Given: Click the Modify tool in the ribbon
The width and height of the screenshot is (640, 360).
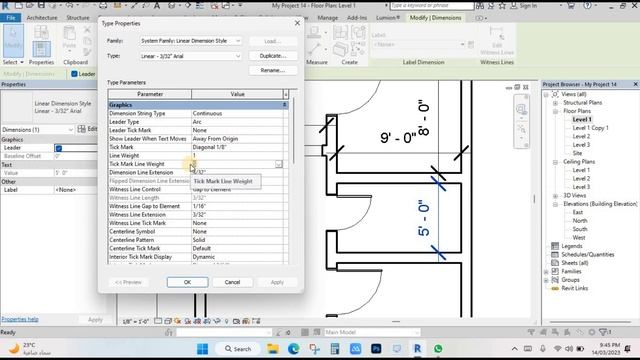Looking at the screenshot, I should tap(13, 40).
